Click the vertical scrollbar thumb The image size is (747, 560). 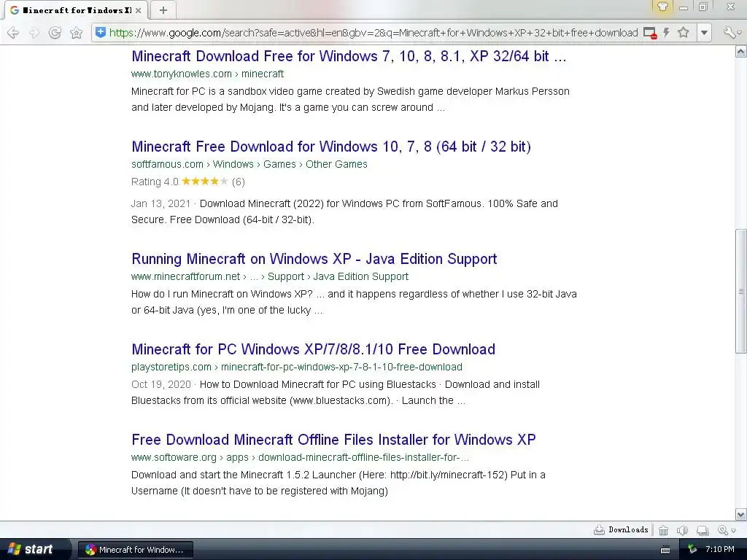click(741, 291)
